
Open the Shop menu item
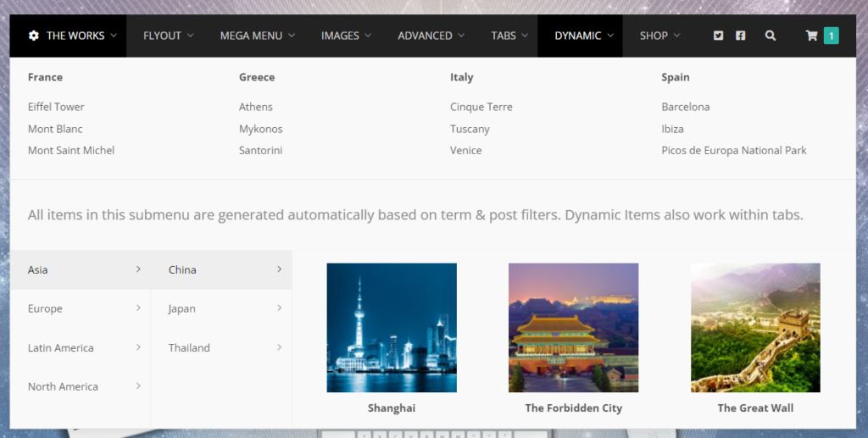tap(659, 36)
